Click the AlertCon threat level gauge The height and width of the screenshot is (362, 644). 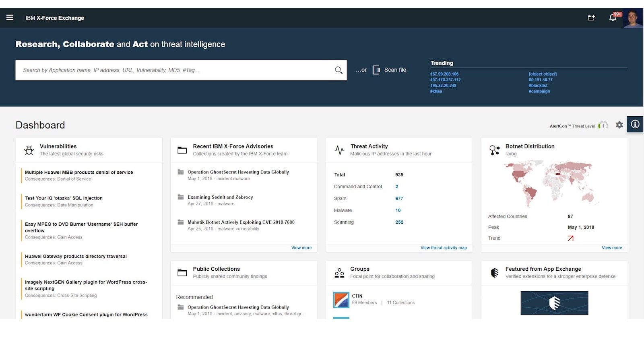tap(603, 125)
